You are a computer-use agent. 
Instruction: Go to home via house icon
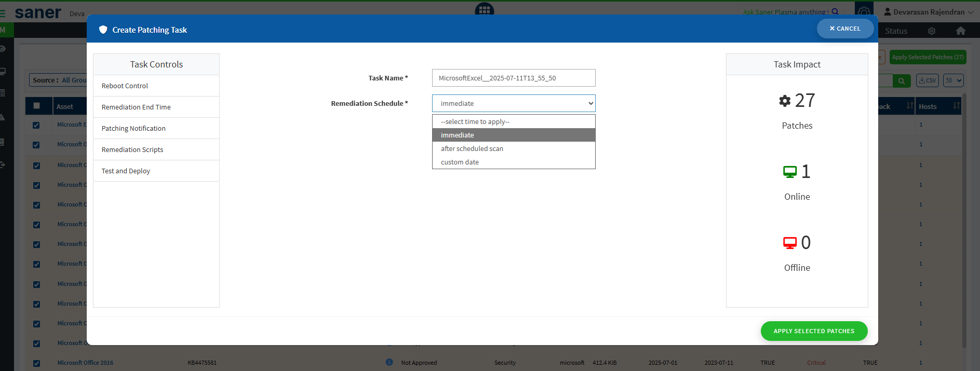(961, 31)
